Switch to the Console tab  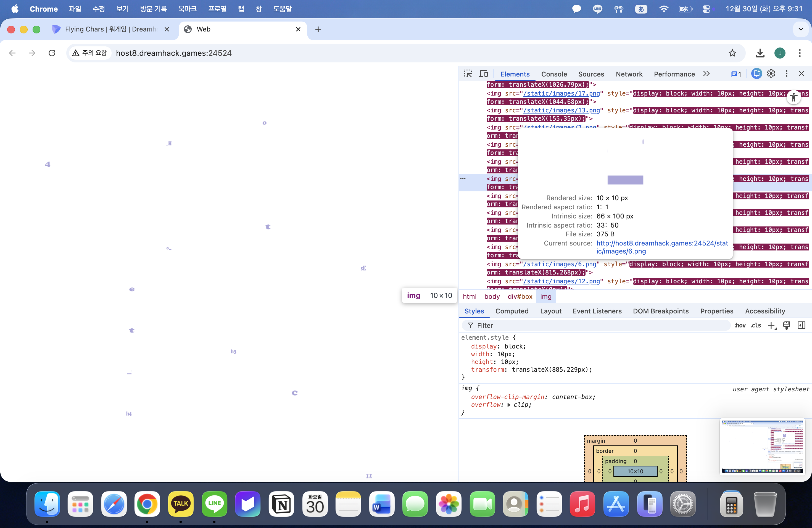pos(554,74)
